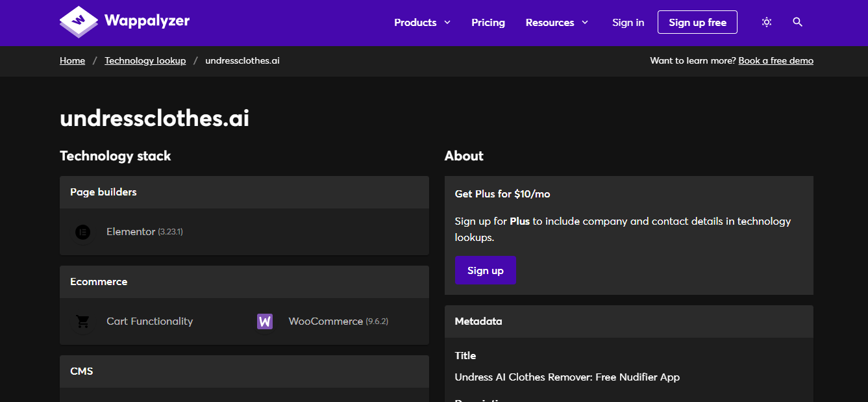Click the page title metadata value

tap(567, 377)
